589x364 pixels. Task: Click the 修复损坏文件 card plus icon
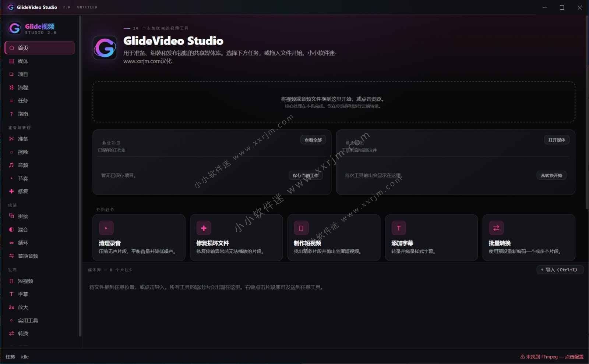pyautogui.click(x=204, y=228)
